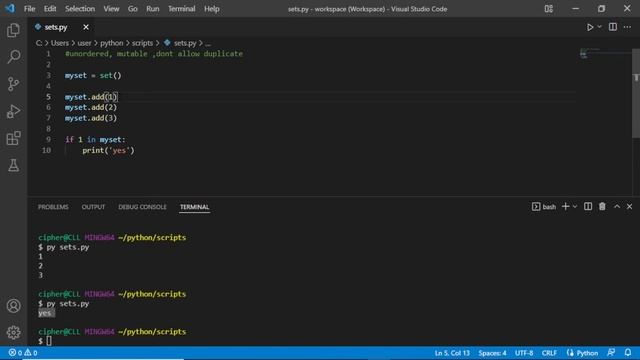Viewport: 640px width, 360px height.
Task: Open editor More Actions ellipsis
Action: coord(627,27)
